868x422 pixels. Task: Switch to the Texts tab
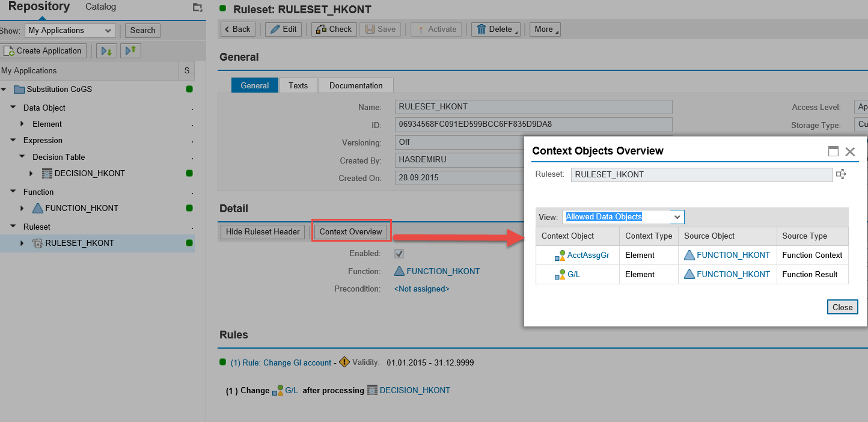(x=298, y=85)
